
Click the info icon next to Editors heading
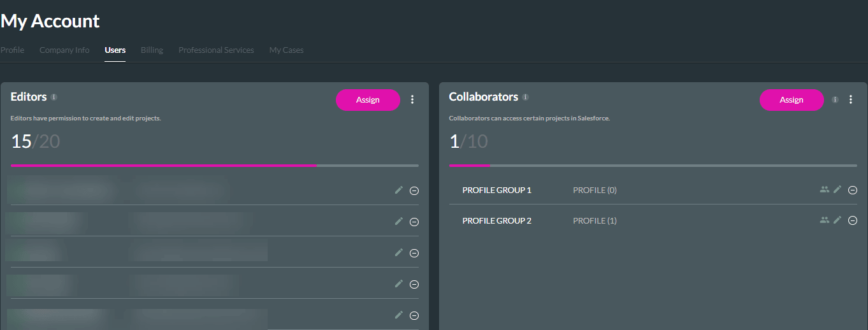pyautogui.click(x=54, y=97)
